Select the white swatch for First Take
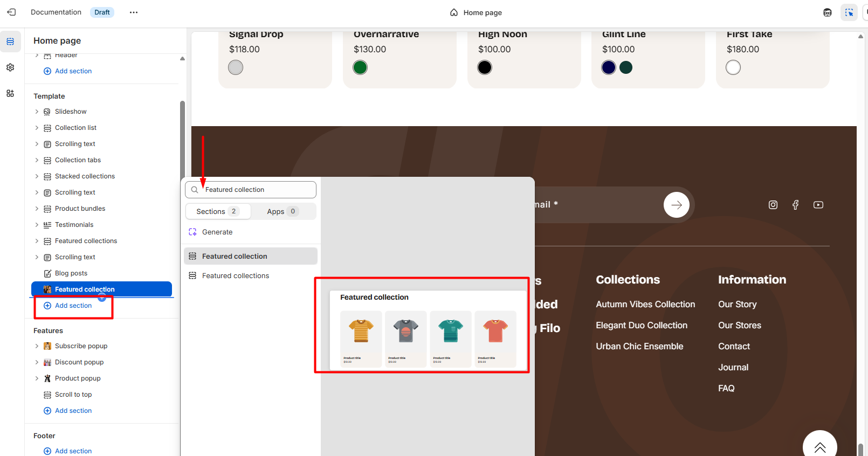The width and height of the screenshot is (868, 456). [733, 67]
